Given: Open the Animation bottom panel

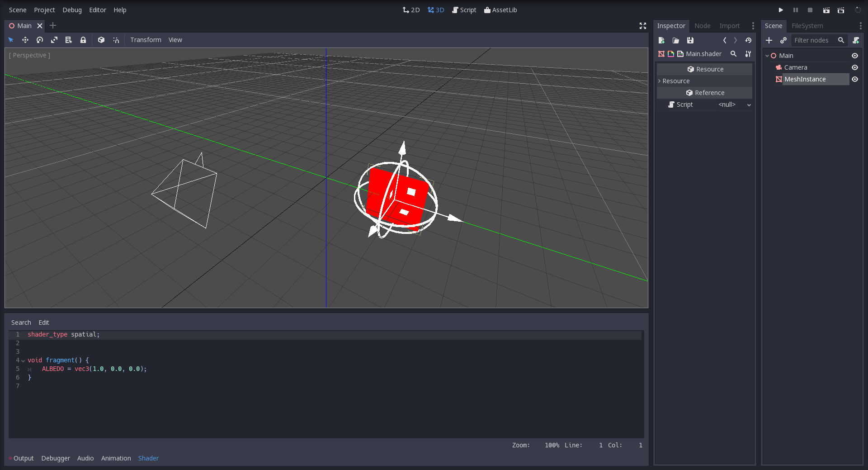Looking at the screenshot, I should click(116, 458).
